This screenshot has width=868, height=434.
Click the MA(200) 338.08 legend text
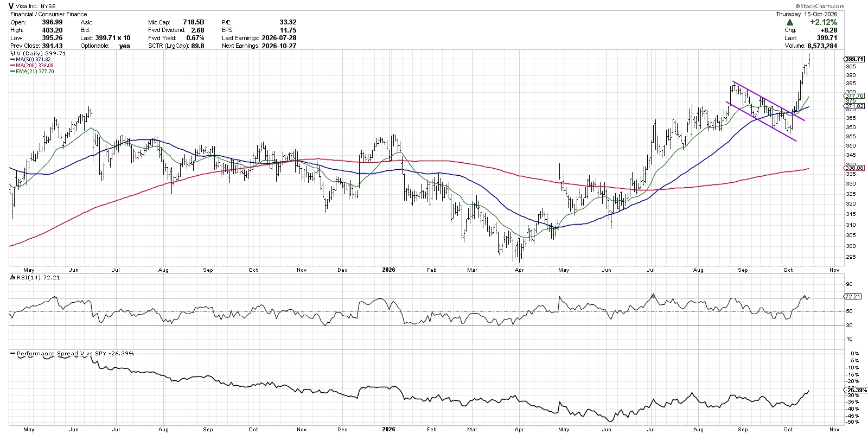35,66
